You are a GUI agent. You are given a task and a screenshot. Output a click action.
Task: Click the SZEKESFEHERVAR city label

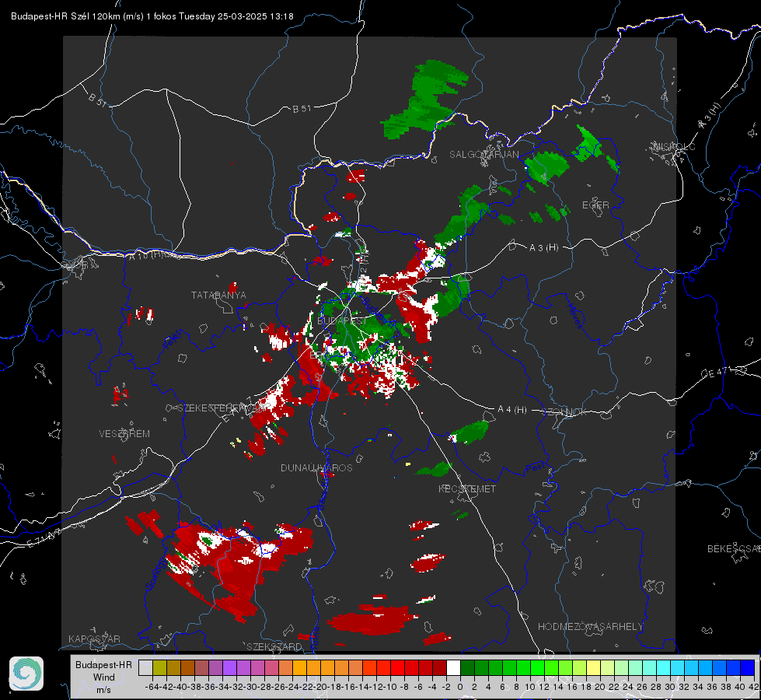tap(220, 408)
